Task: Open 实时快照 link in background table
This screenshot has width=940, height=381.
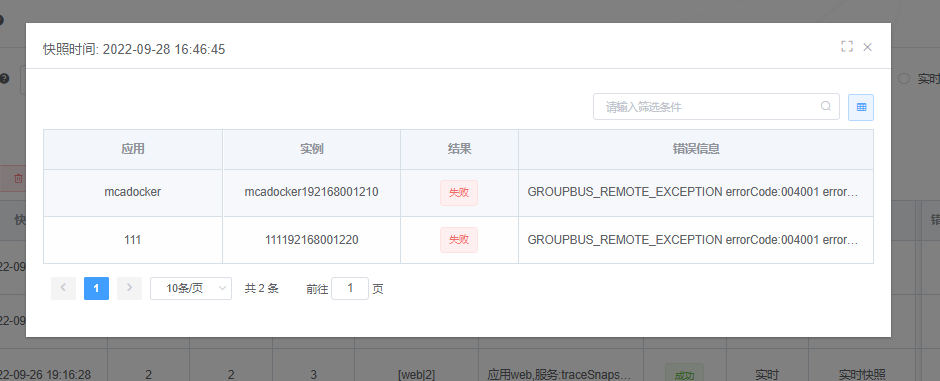Action: click(x=862, y=374)
